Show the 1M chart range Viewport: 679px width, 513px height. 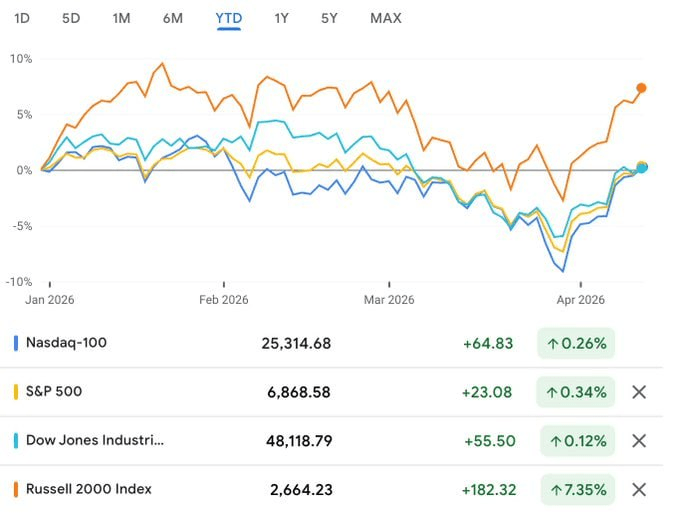pyautogui.click(x=121, y=18)
